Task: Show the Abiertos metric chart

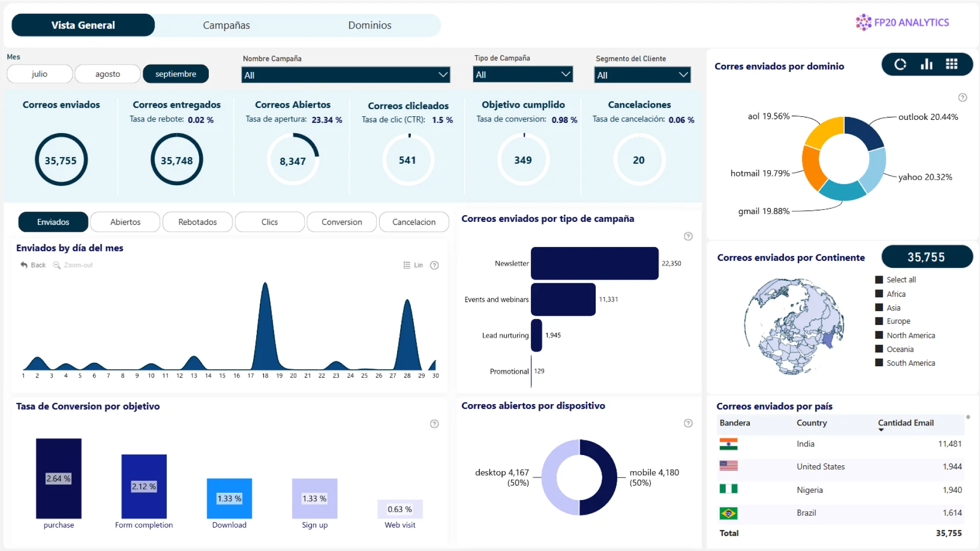Action: pyautogui.click(x=125, y=222)
